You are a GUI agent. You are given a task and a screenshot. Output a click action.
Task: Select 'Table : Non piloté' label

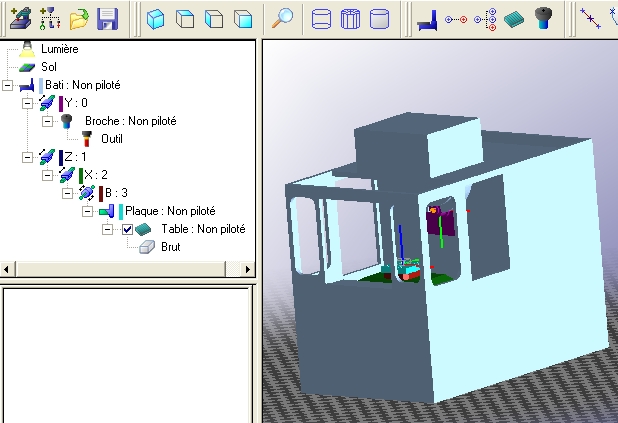203,229
